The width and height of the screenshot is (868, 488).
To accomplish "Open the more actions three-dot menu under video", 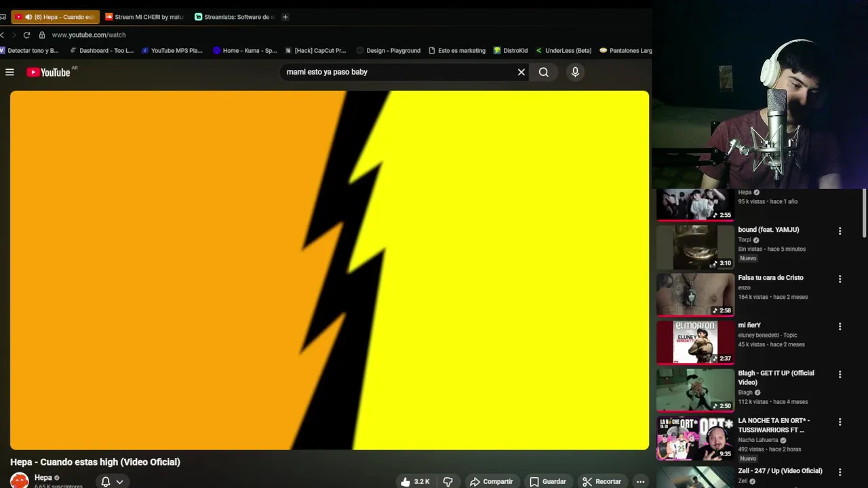I will [640, 481].
